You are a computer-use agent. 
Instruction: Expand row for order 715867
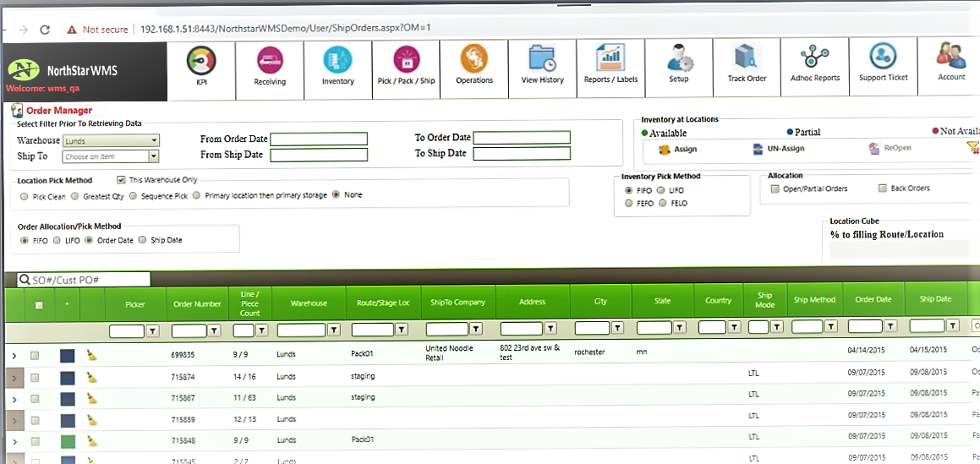click(14, 399)
